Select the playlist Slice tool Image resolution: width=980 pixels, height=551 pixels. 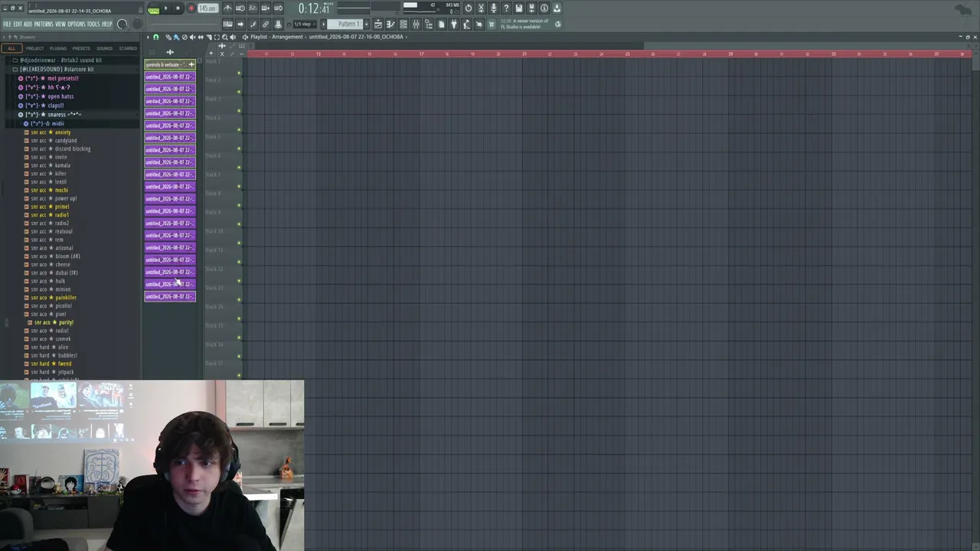208,37
